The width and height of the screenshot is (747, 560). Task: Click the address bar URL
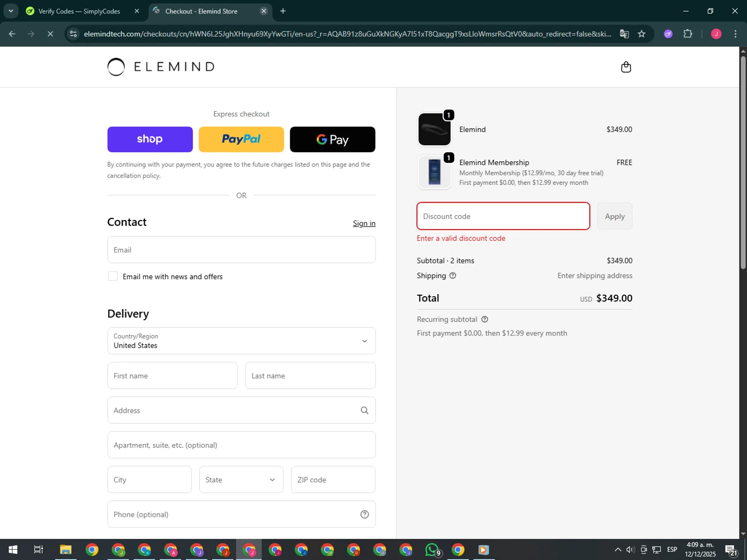point(347,34)
